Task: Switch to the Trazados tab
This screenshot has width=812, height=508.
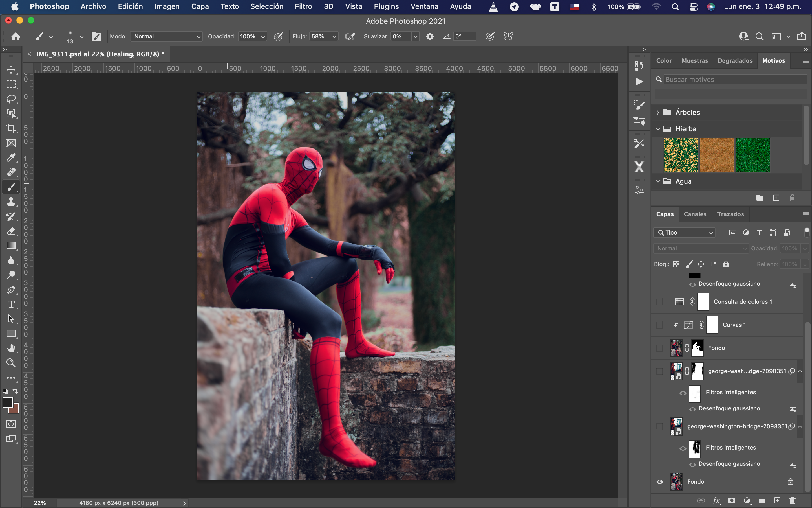Action: click(x=731, y=214)
